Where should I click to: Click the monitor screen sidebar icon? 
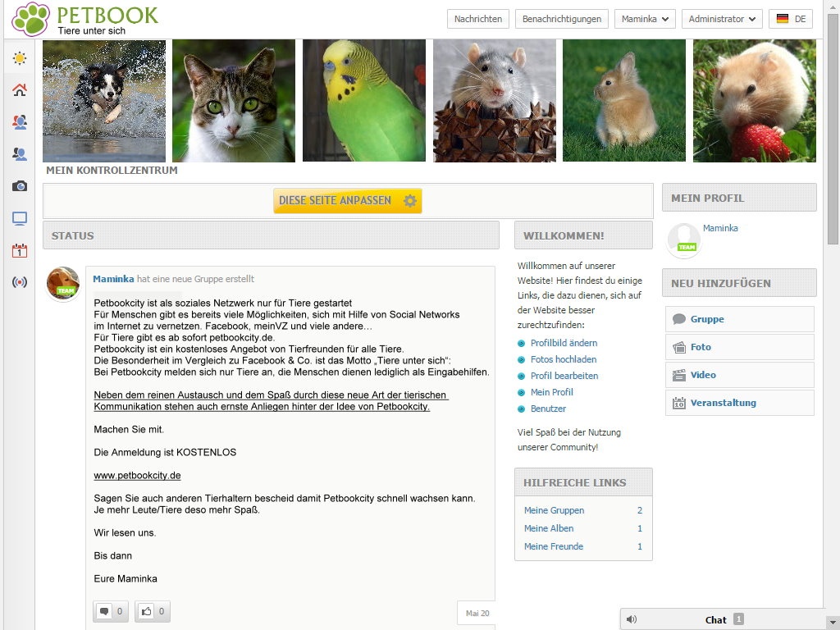(x=20, y=218)
